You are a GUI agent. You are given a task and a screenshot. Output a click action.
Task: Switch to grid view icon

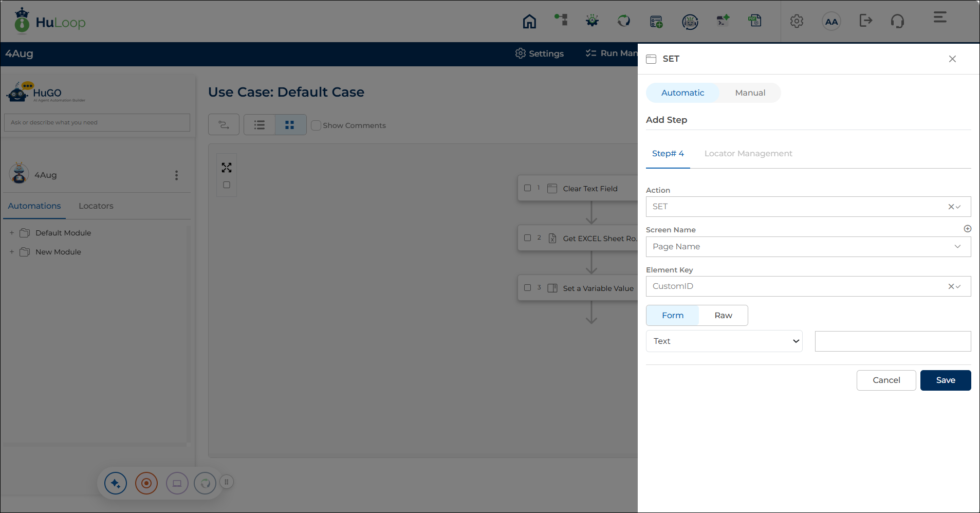coord(290,125)
